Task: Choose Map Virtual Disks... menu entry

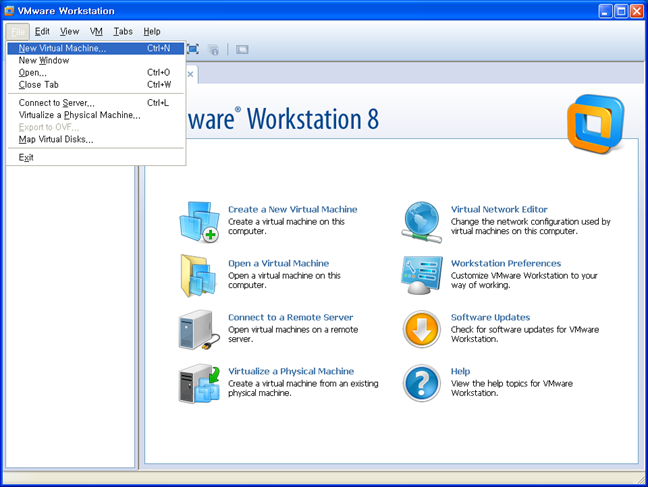Action: click(x=95, y=139)
